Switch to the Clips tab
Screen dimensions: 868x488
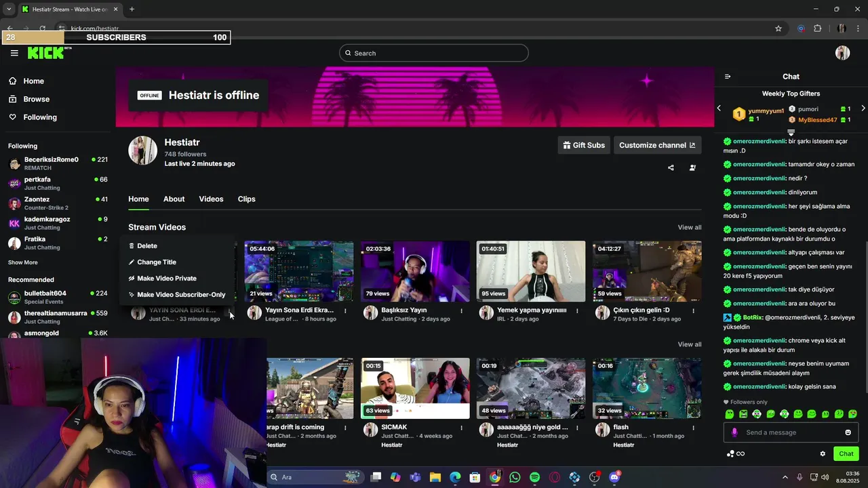[246, 199]
